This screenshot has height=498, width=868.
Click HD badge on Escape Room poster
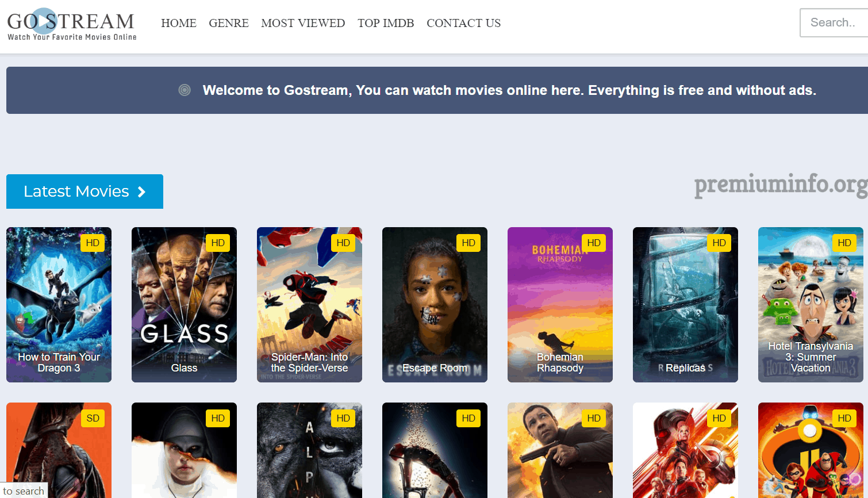point(468,243)
